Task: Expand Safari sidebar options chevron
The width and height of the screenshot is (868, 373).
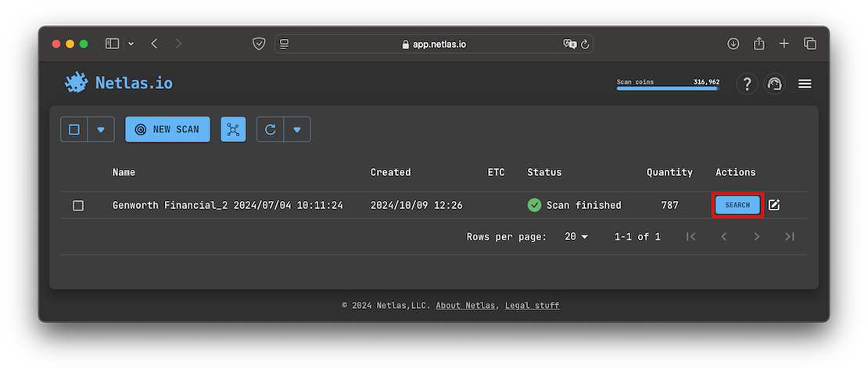Action: (131, 44)
